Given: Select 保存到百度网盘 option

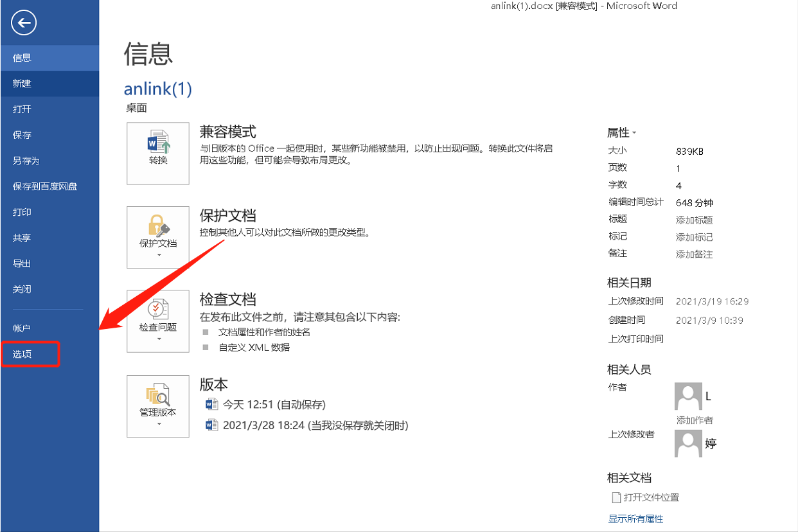Looking at the screenshot, I should coord(49,186).
